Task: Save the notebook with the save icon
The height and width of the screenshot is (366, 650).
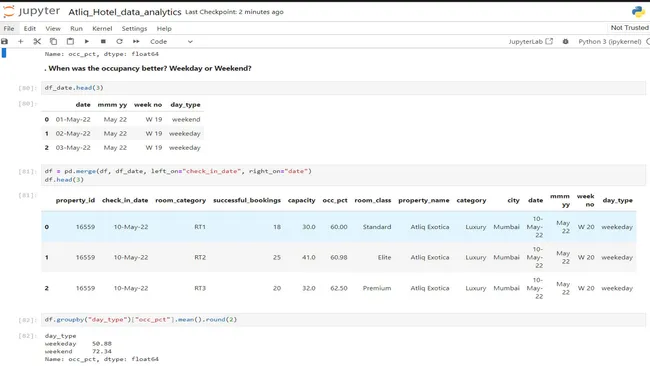Action: (5, 41)
